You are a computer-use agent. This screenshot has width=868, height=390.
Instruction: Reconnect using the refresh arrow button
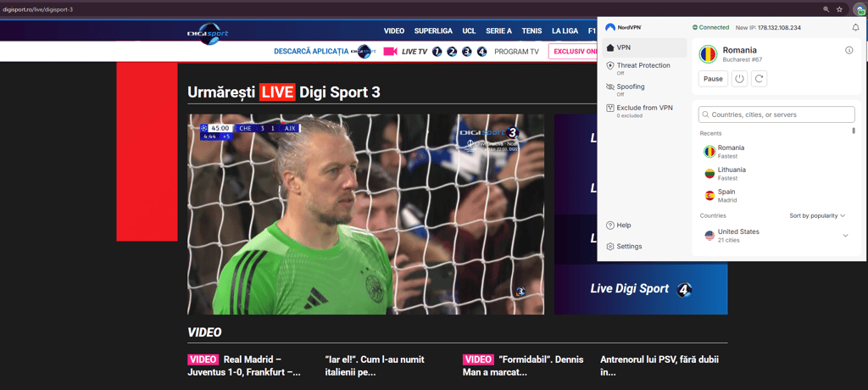tap(759, 79)
